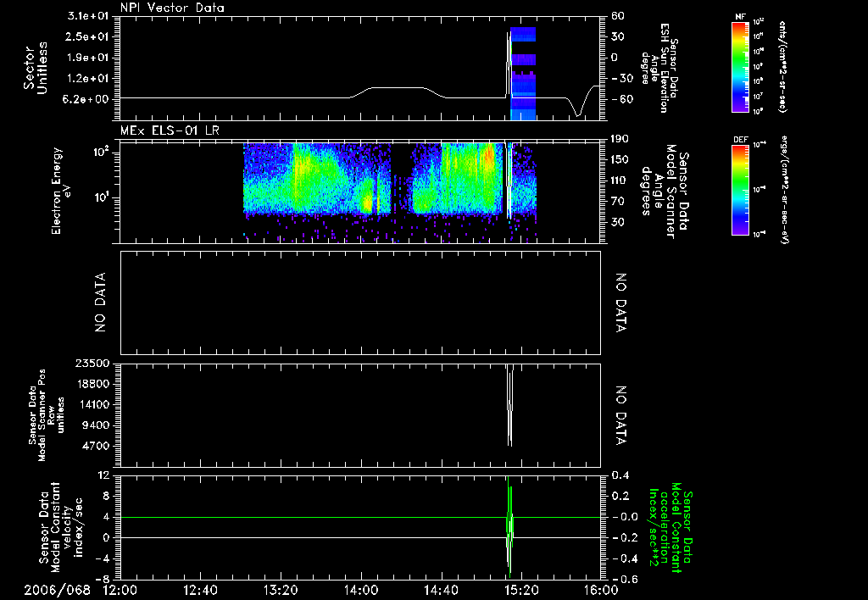Click the DEF label above the lower color bar
The image size is (868, 600).
(x=741, y=140)
